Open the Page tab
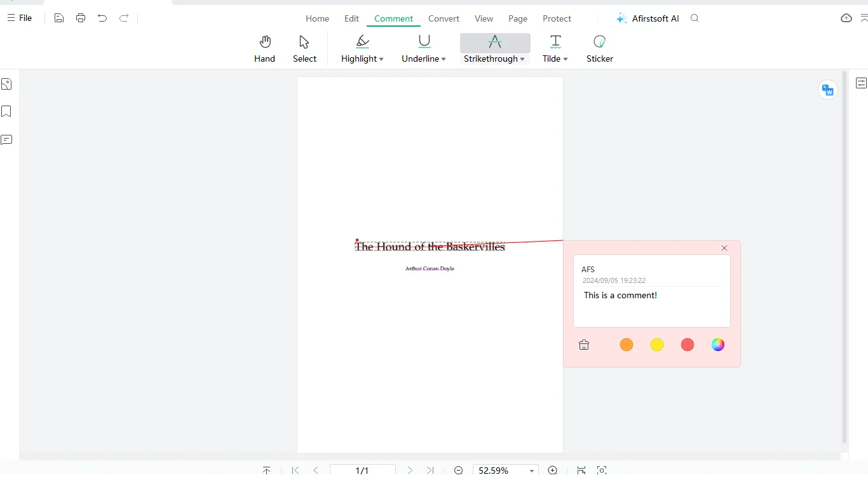This screenshot has width=868, height=482. tap(518, 18)
